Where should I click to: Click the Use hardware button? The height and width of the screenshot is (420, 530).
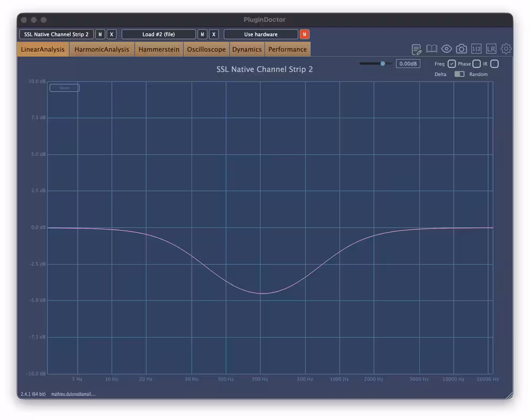coord(261,35)
